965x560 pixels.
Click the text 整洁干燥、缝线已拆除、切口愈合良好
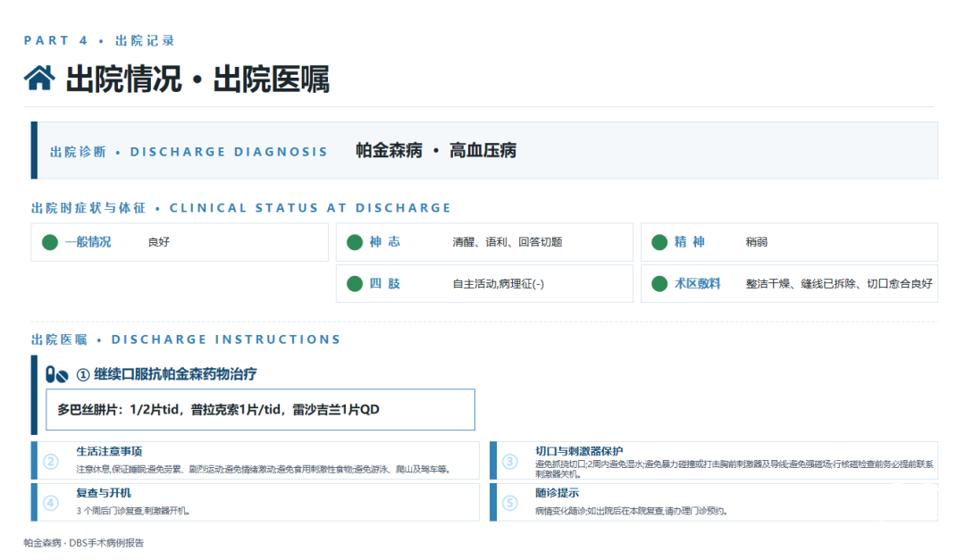pos(839,284)
